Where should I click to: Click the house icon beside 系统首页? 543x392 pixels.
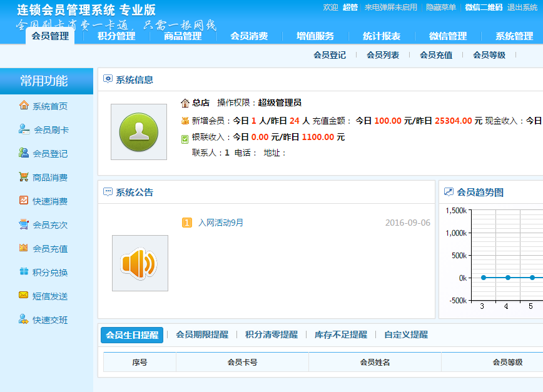point(24,105)
